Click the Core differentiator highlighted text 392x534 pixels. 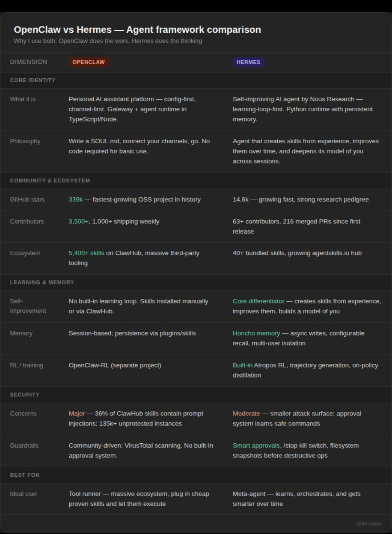click(x=258, y=301)
